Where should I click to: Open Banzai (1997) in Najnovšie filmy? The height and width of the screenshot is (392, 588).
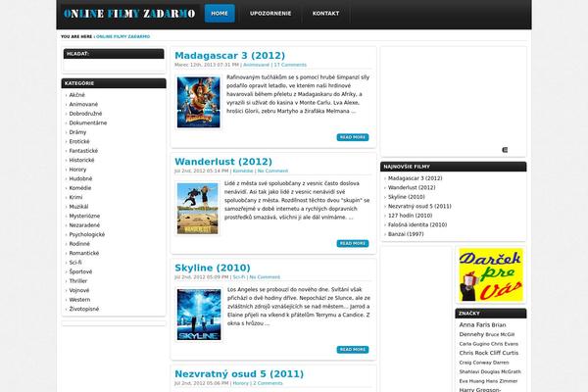pyautogui.click(x=406, y=234)
